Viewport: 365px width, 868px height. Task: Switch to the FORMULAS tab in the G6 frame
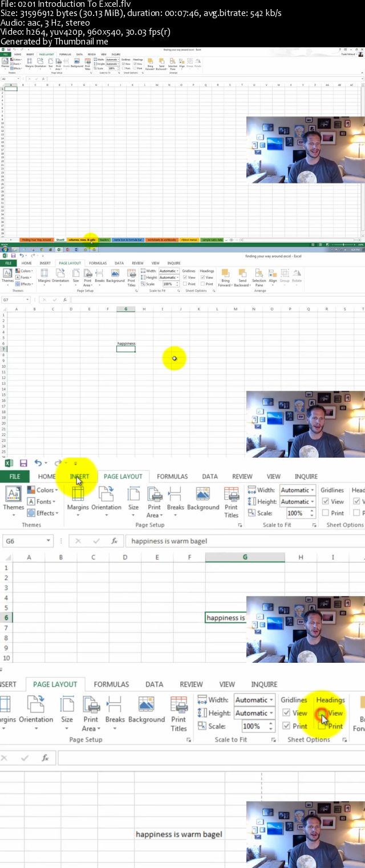tap(172, 476)
